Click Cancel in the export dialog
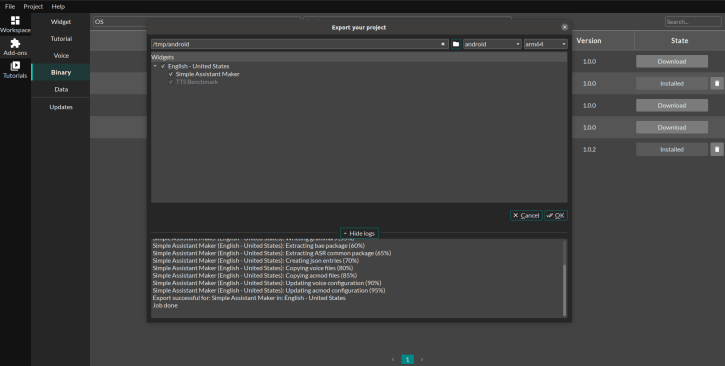The image size is (725, 366). click(x=526, y=215)
